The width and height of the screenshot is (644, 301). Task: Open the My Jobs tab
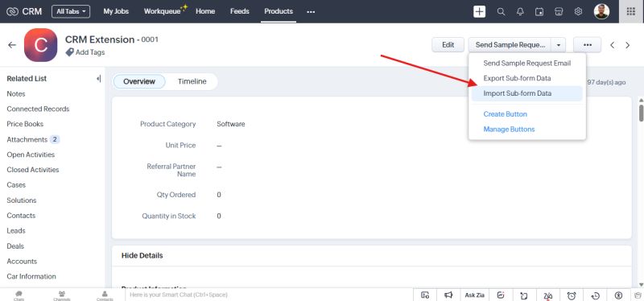tap(116, 11)
